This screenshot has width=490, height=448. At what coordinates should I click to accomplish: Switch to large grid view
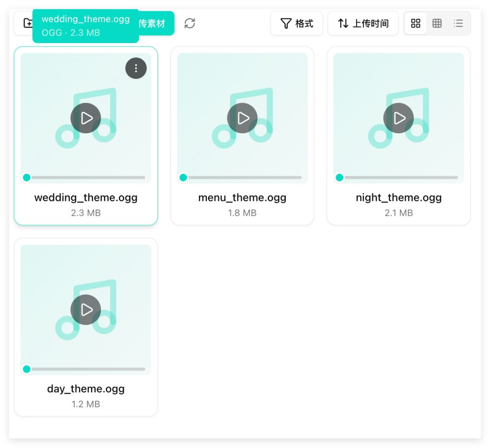[x=415, y=24]
